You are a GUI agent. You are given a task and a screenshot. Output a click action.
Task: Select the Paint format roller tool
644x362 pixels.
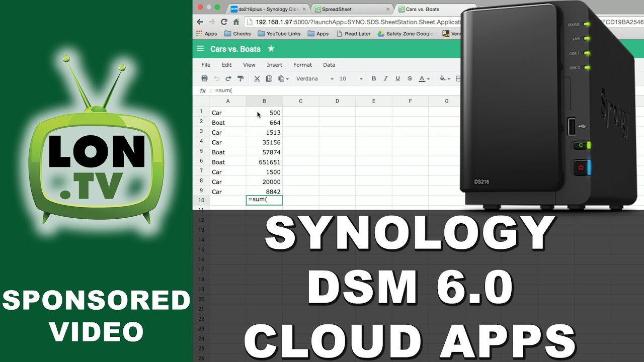click(x=240, y=78)
